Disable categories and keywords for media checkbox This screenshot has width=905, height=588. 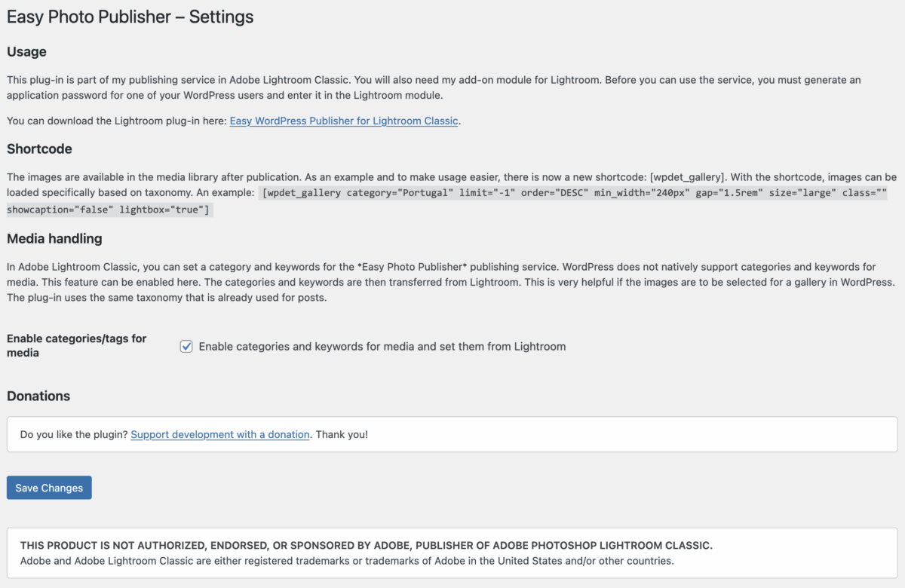186,347
